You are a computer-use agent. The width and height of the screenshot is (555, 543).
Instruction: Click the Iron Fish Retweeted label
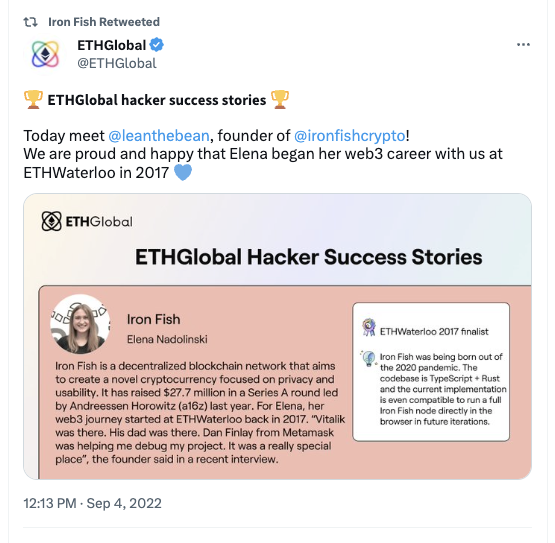(x=104, y=22)
